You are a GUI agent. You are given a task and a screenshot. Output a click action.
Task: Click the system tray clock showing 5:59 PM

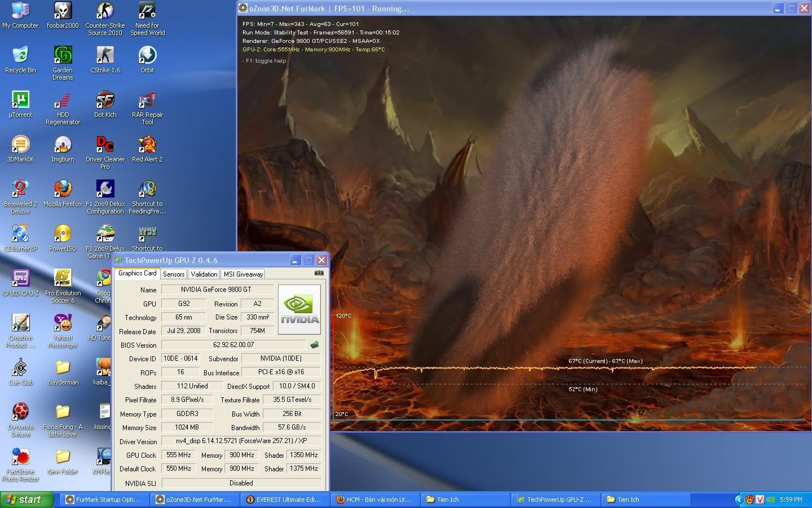[791, 500]
